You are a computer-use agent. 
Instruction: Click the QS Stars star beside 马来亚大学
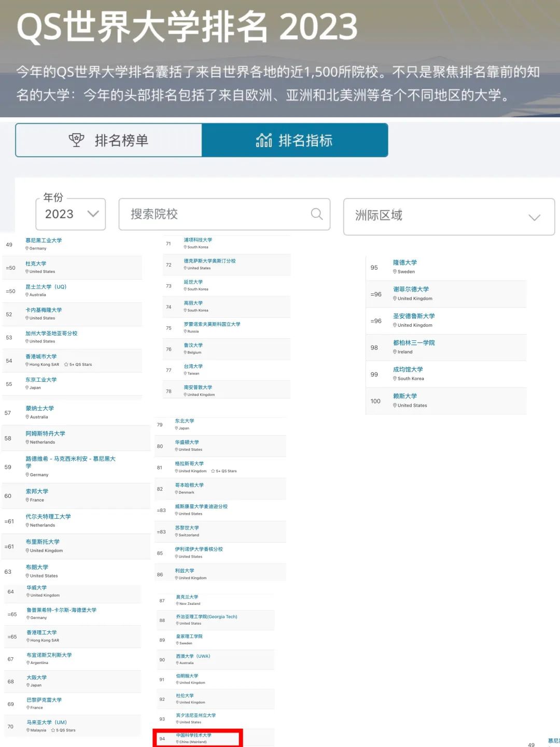(53, 730)
